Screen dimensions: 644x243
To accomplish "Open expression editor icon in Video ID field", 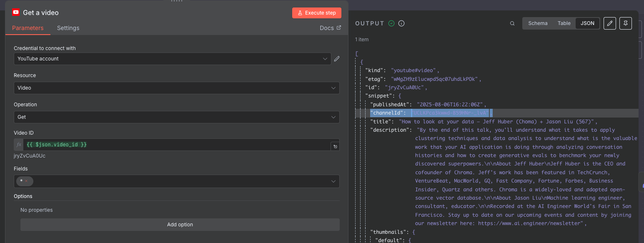I will 335,146.
